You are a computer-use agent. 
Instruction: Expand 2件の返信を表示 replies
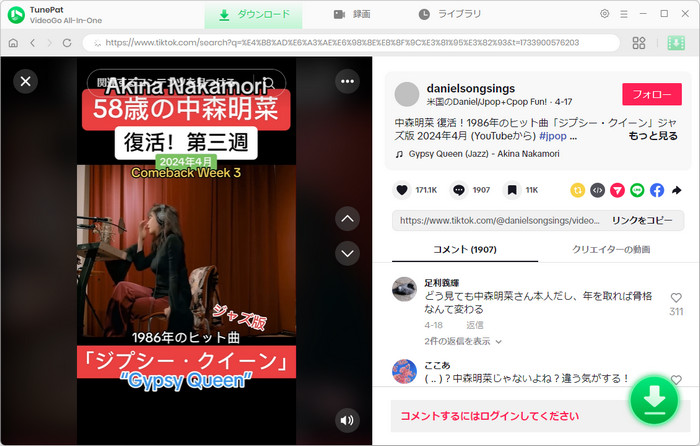(x=462, y=342)
